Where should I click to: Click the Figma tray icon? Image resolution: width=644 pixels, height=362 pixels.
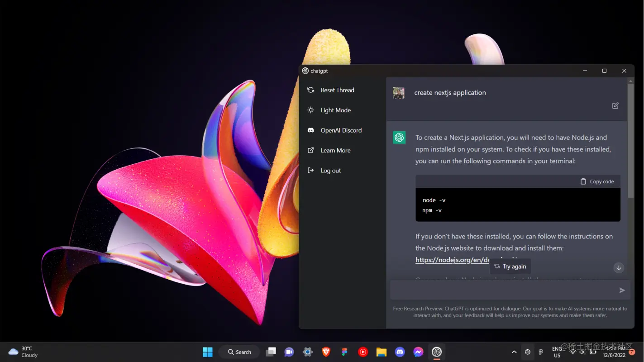point(541,352)
